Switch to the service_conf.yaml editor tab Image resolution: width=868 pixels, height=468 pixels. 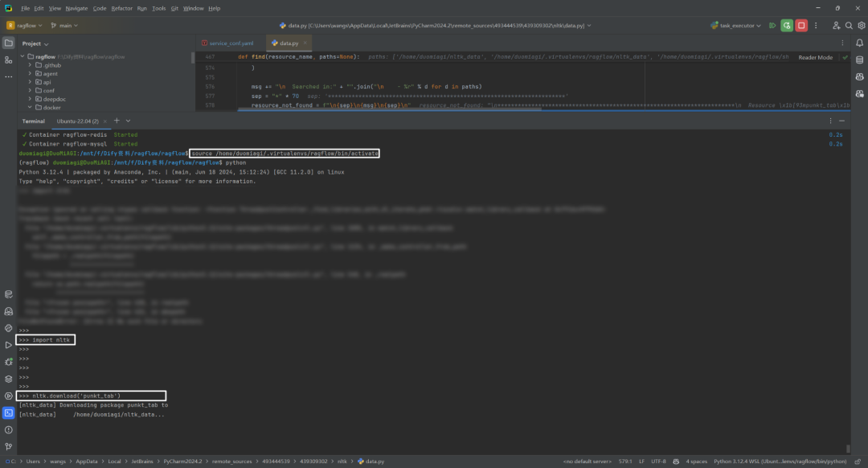227,43
